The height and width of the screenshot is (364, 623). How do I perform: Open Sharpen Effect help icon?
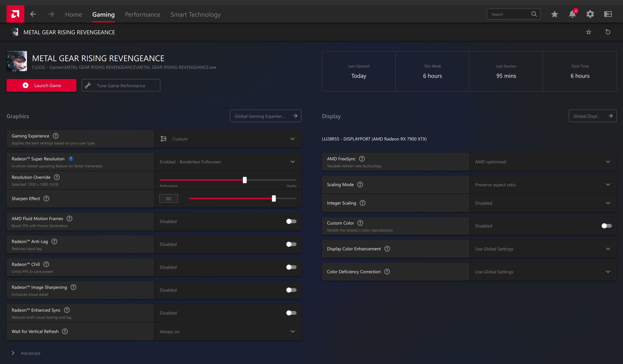46,199
